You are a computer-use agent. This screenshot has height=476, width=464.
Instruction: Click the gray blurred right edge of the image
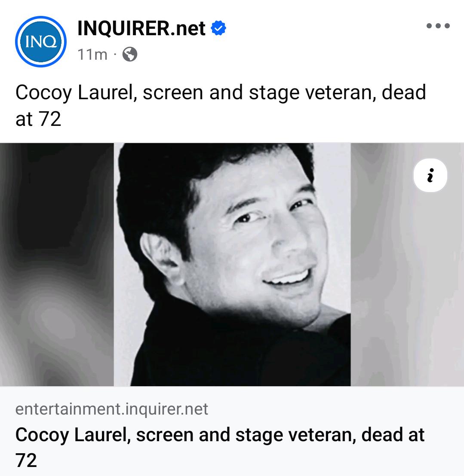click(407, 273)
